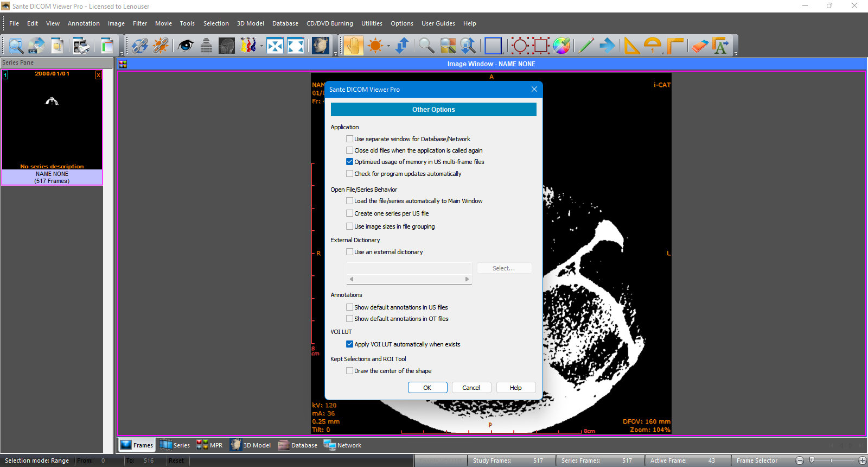Screen dimensions: 868x467
Task: Expand the brightness sun tool dropdown arrow
Action: click(388, 46)
